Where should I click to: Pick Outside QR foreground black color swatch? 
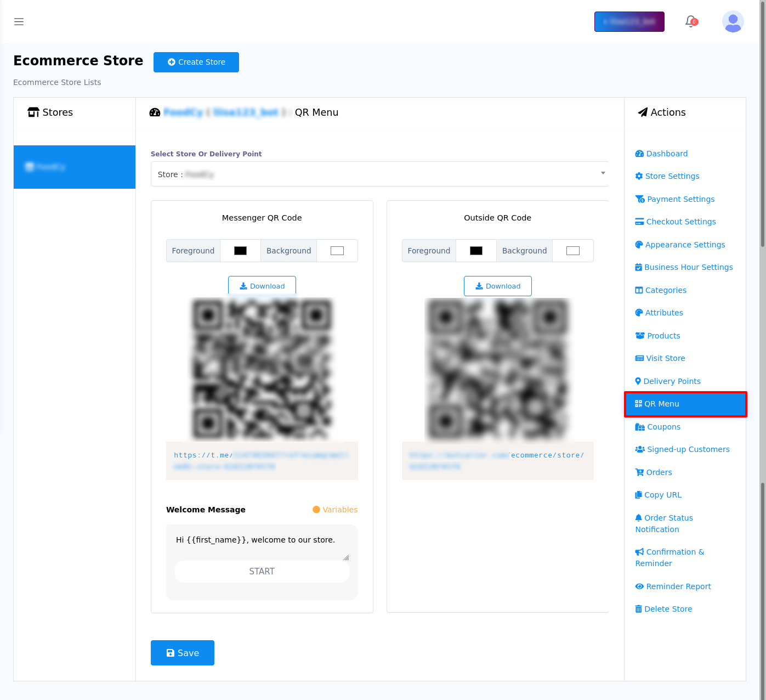coord(476,251)
